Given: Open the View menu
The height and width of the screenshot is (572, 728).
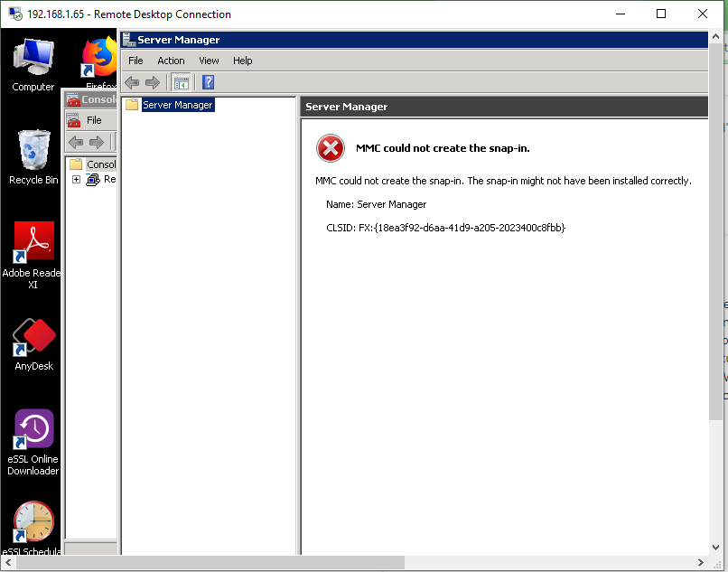Looking at the screenshot, I should pyautogui.click(x=209, y=61).
